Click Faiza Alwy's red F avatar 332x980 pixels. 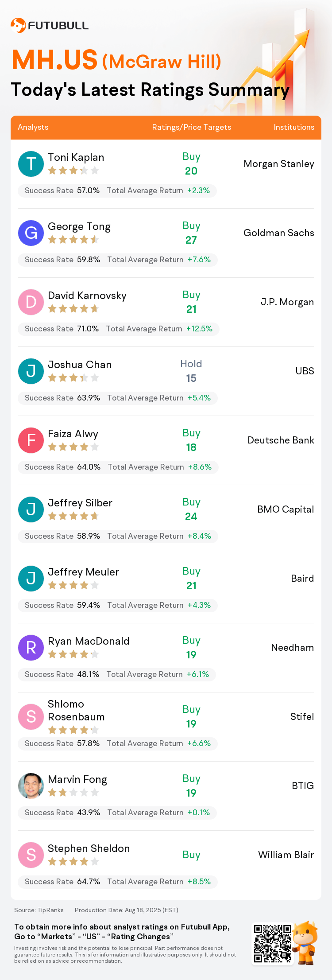click(x=31, y=440)
